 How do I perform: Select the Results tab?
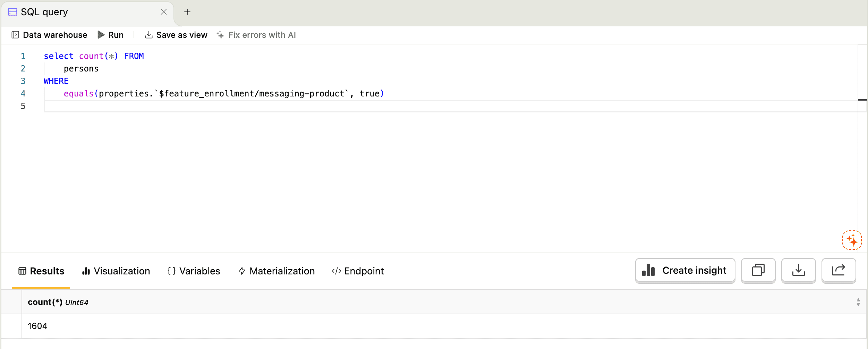click(x=41, y=271)
